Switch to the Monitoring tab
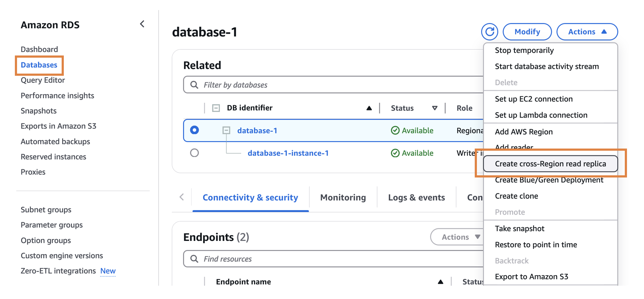 343,197
